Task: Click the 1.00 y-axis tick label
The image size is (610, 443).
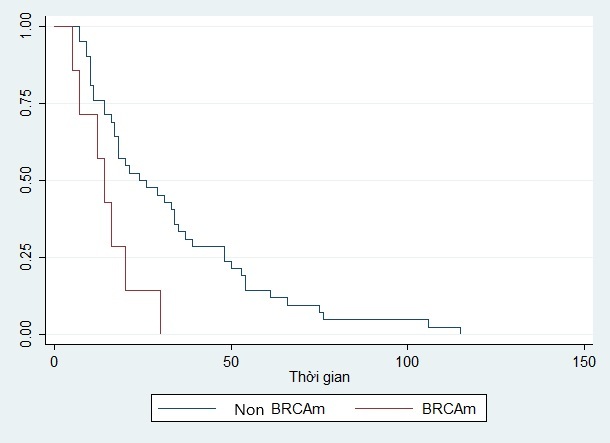Action: (27, 26)
